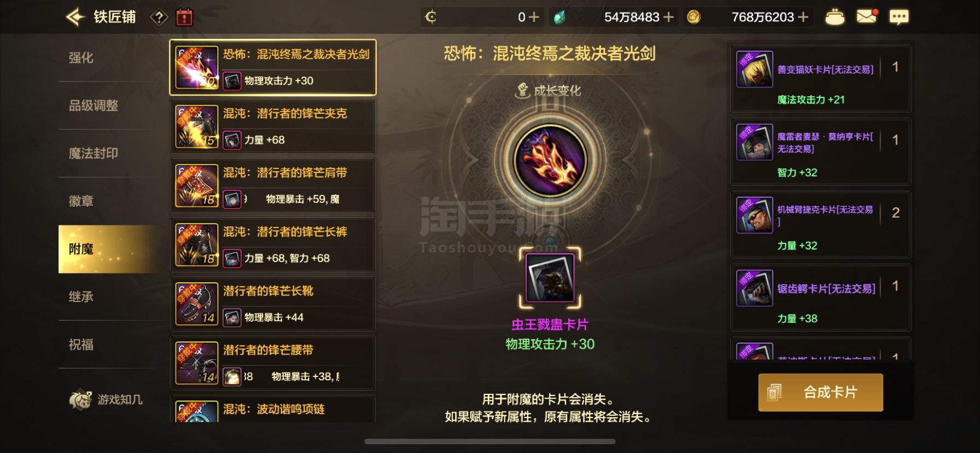The height and width of the screenshot is (453, 980).
Task: Click the 合成卡片 button
Action: pos(820,392)
